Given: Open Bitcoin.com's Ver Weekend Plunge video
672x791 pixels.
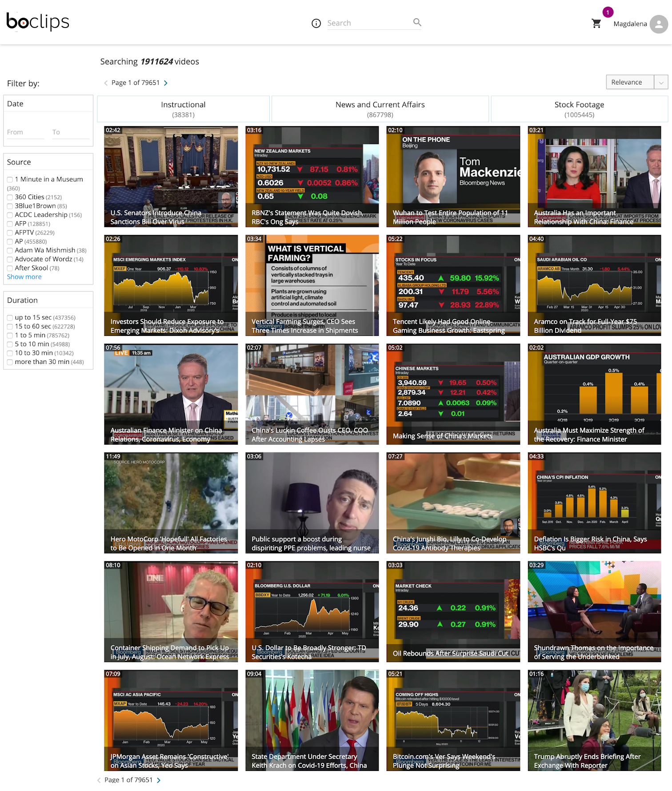Looking at the screenshot, I should 453,720.
